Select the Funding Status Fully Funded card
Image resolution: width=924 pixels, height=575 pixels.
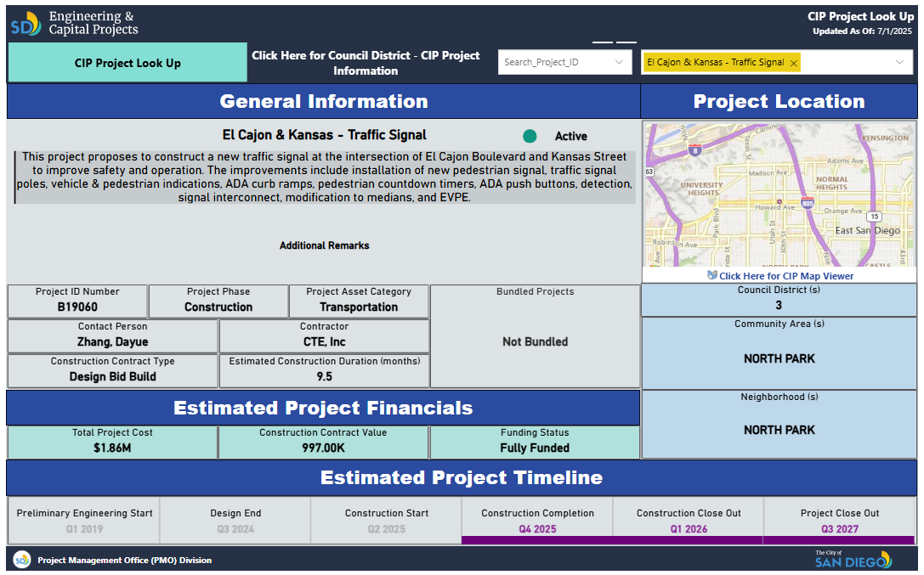[535, 440]
